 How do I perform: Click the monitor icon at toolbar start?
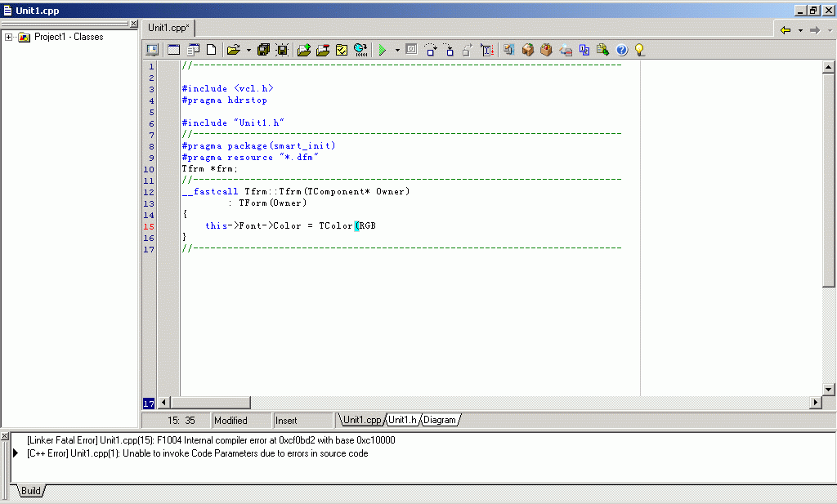(152, 50)
